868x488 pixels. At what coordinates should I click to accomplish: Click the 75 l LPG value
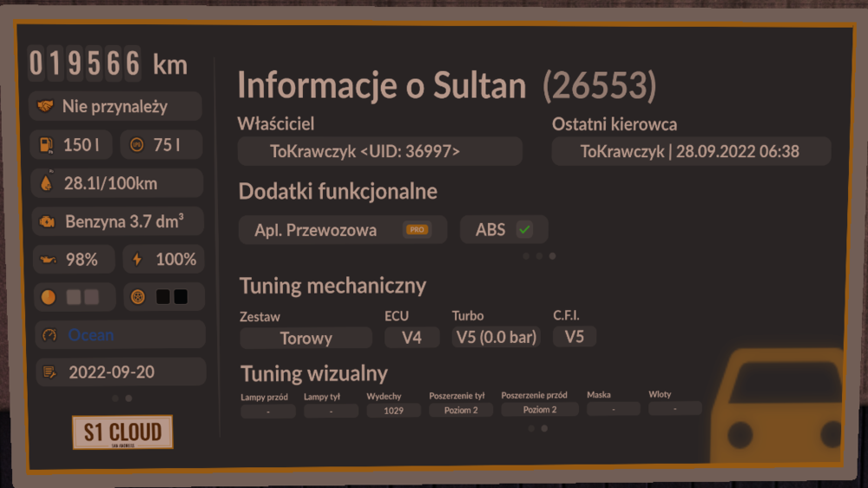[x=167, y=145]
